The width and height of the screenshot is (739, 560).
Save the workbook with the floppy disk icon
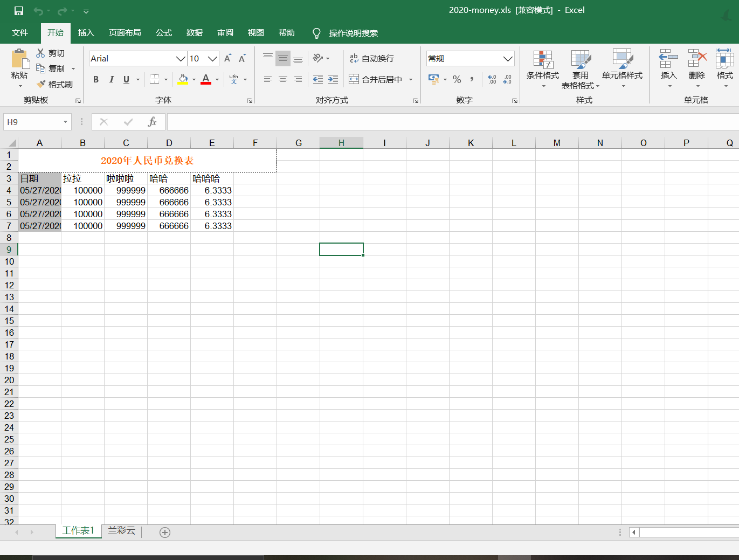pyautogui.click(x=19, y=11)
